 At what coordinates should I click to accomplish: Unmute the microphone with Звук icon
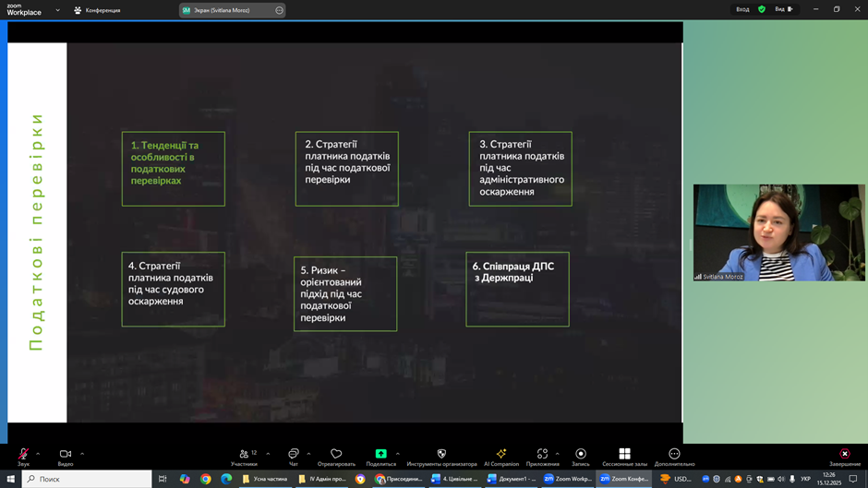23,455
